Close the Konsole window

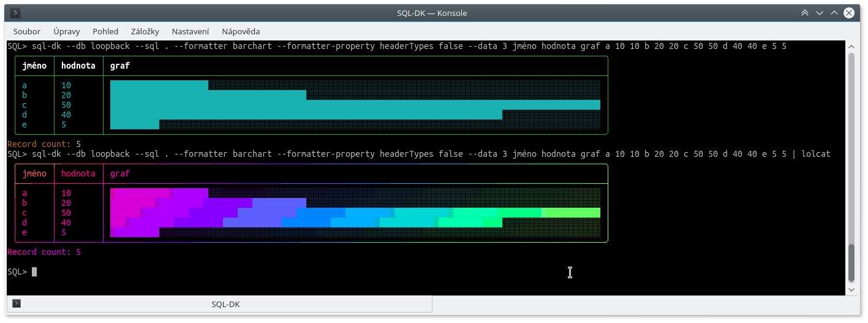(x=848, y=13)
